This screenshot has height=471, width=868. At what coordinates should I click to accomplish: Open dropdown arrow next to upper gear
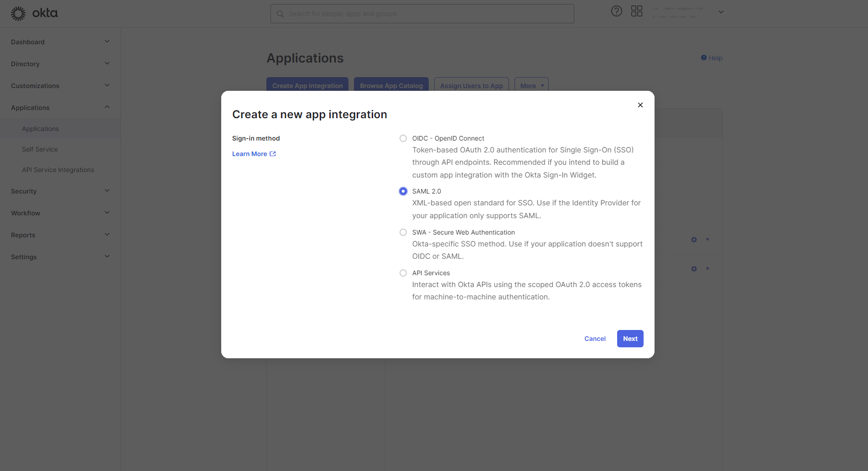click(x=707, y=240)
